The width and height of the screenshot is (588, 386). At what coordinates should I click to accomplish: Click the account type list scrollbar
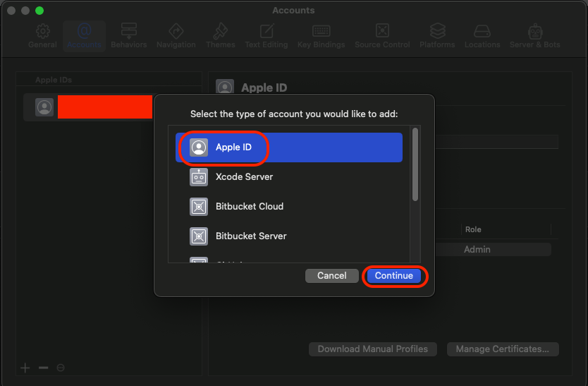click(x=415, y=164)
